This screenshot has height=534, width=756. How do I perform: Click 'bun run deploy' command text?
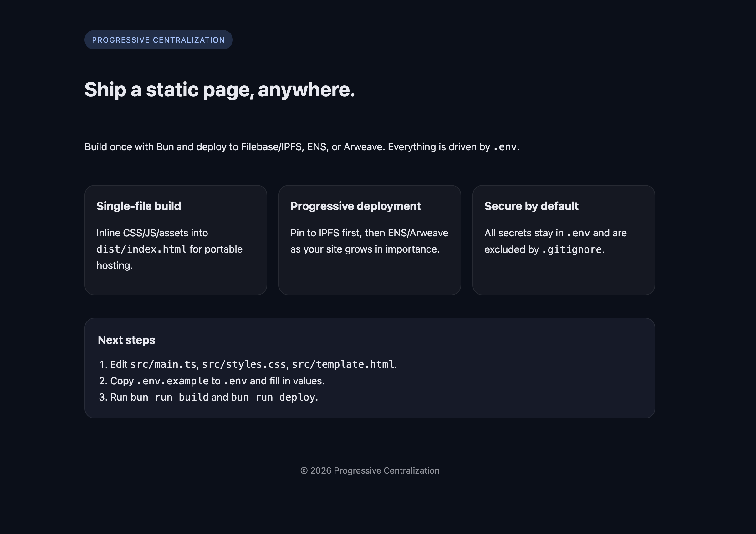(273, 397)
